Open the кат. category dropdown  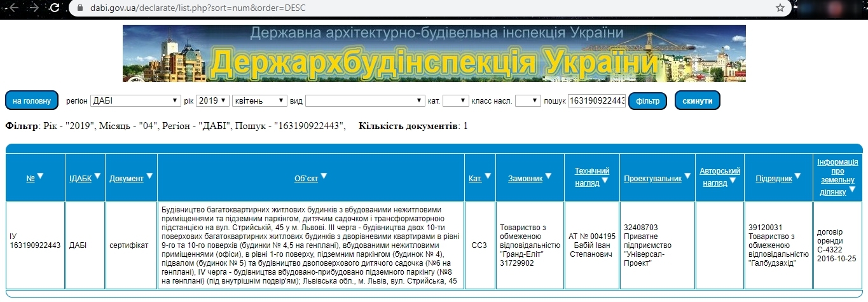click(x=455, y=100)
